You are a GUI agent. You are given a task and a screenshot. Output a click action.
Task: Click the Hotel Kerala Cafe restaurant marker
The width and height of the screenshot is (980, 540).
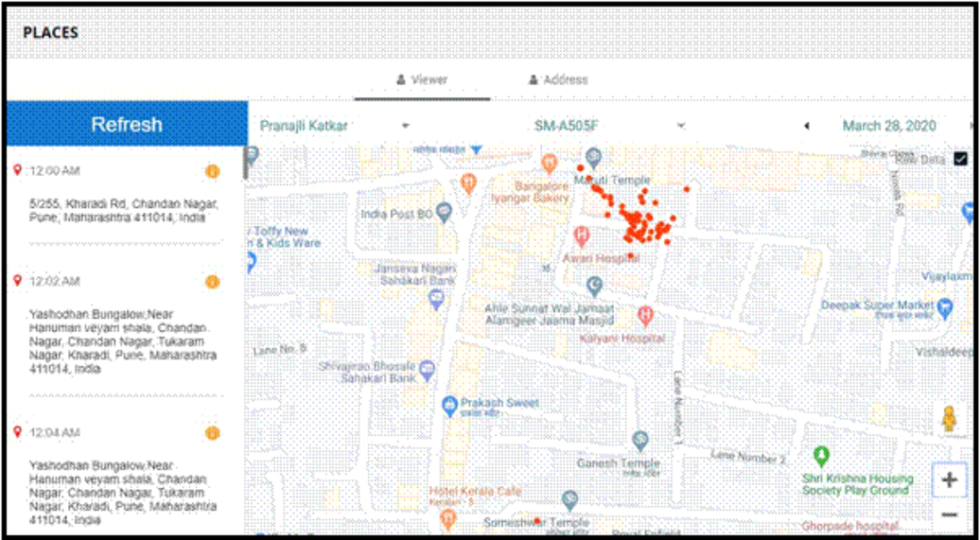click(448, 518)
